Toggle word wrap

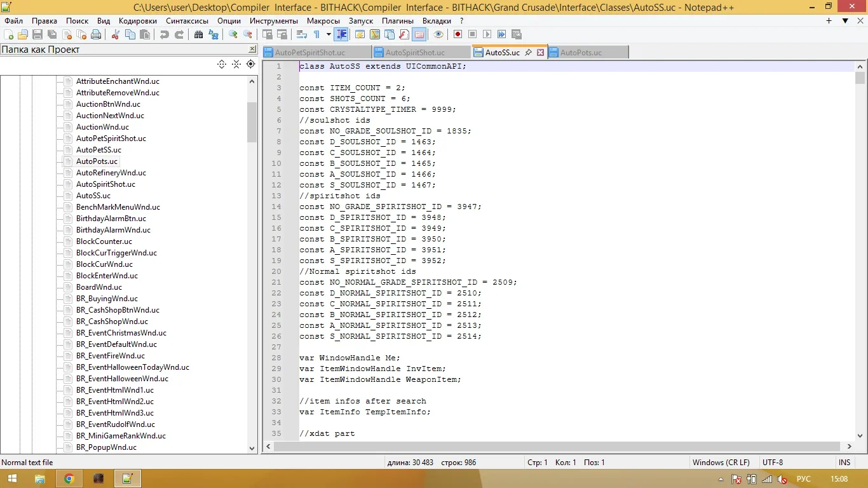[x=302, y=34]
